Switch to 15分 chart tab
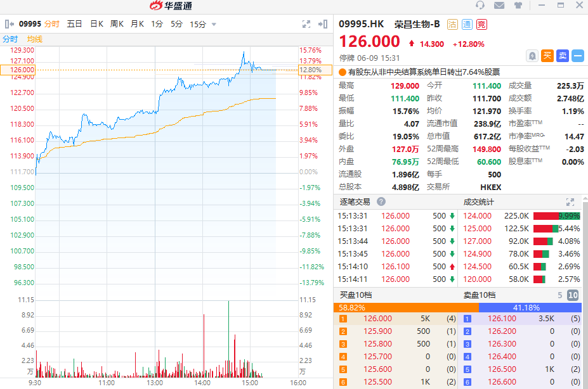The image size is (588, 389). [198, 25]
